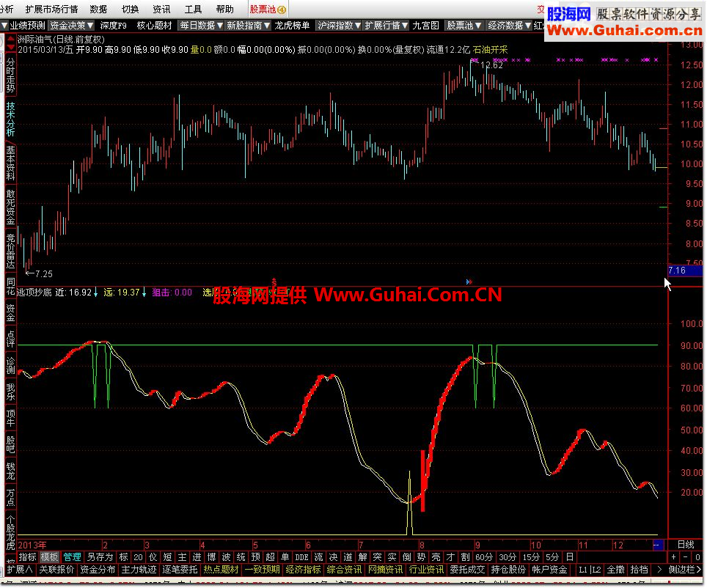Open the 关联报价 bottom tab
Viewport: 707px width, 588px height.
(56, 570)
